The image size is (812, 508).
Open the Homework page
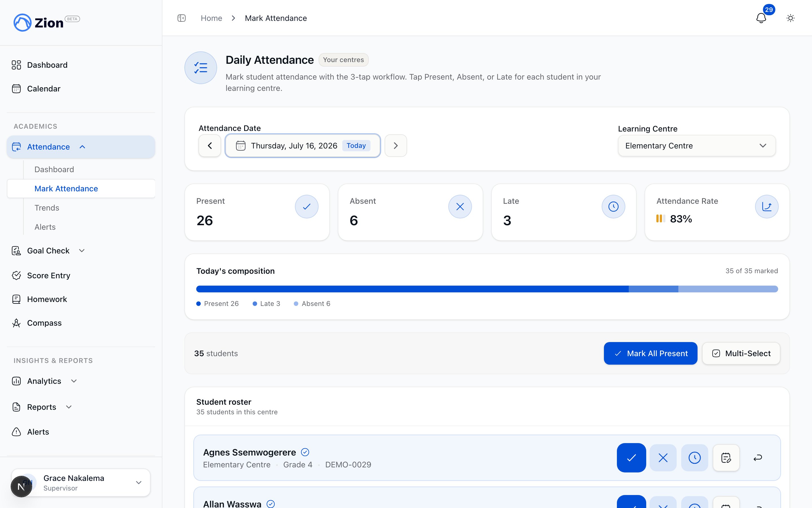pyautogui.click(x=47, y=299)
